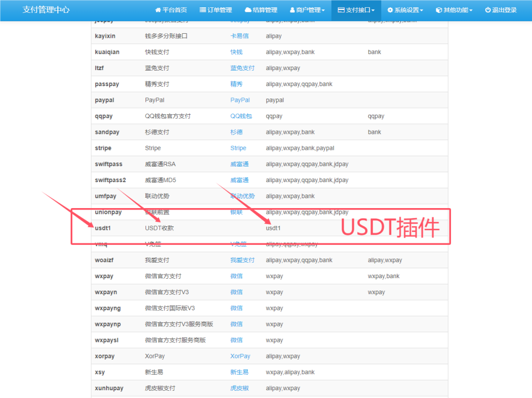Screen dimensions: 532x398
Task: Open the 微信 link in wxpay row
Action: pyautogui.click(x=236, y=276)
